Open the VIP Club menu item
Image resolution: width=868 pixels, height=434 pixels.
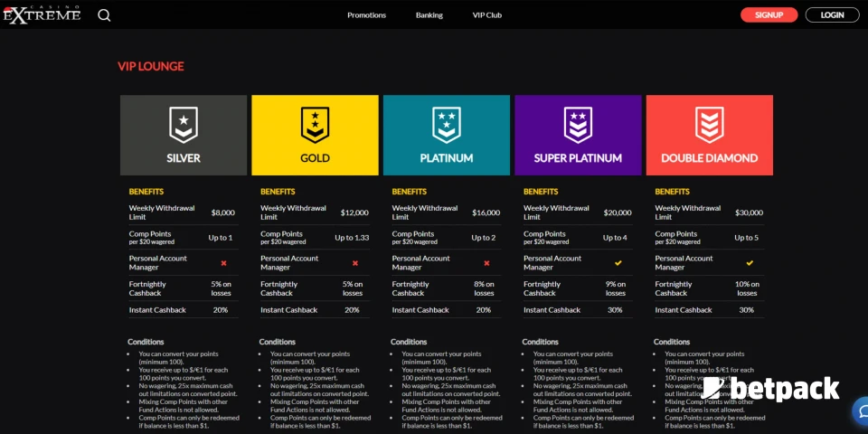tap(487, 15)
